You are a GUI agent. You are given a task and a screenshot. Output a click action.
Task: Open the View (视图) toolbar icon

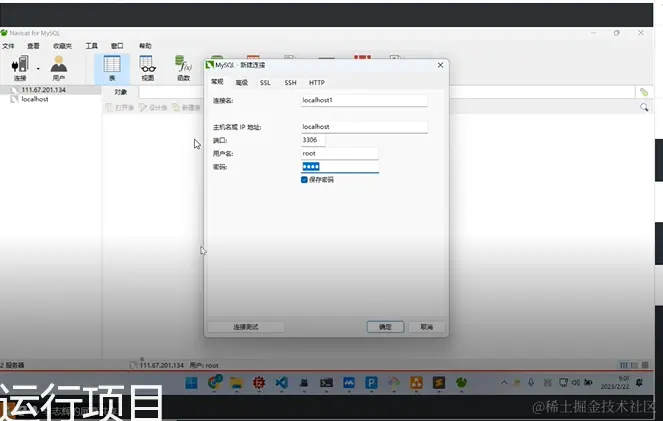(148, 68)
